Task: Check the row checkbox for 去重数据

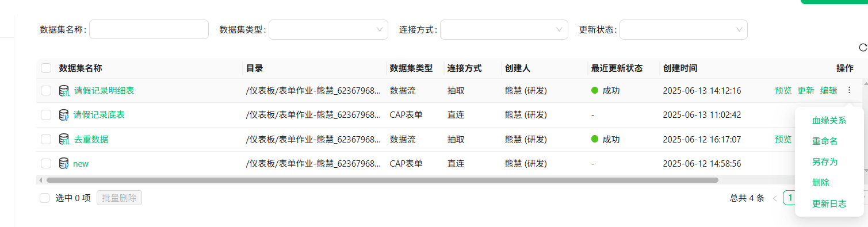Action: tap(46, 139)
